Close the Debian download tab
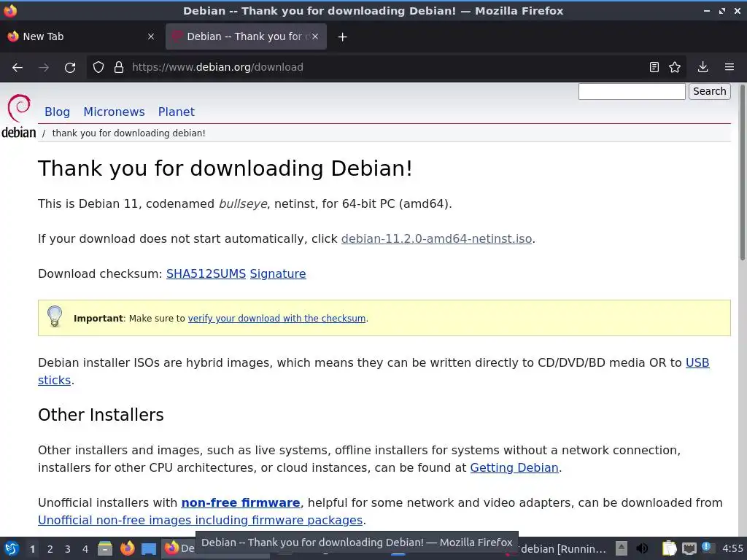Screen dimensions: 747x560 [x=315, y=36]
